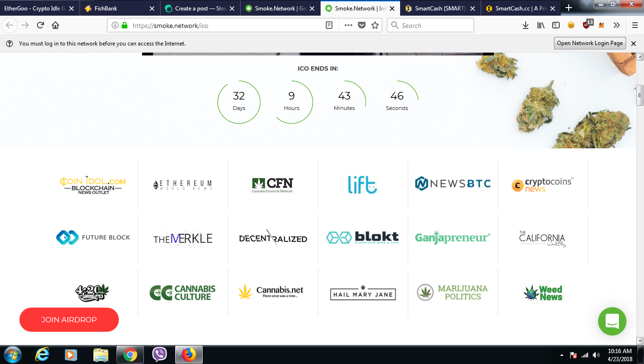Click Open Network Login Page button
Screen dimensions: 644x364
tap(590, 43)
